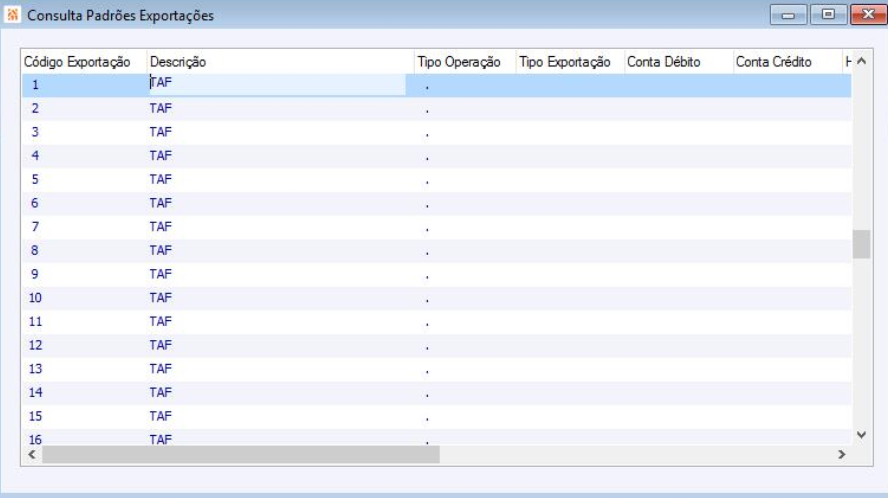Click TAF description in row 9
888x498 pixels.
(x=161, y=274)
